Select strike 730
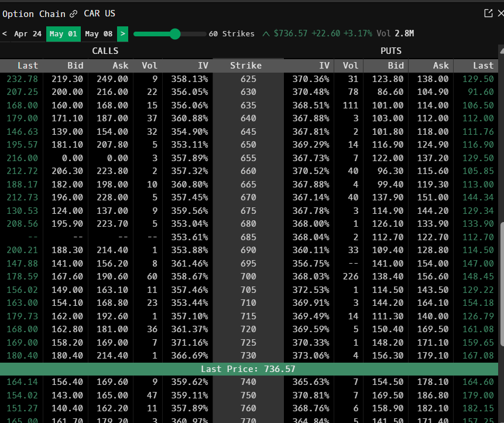Screen dimensions: 504x423 [248, 356]
